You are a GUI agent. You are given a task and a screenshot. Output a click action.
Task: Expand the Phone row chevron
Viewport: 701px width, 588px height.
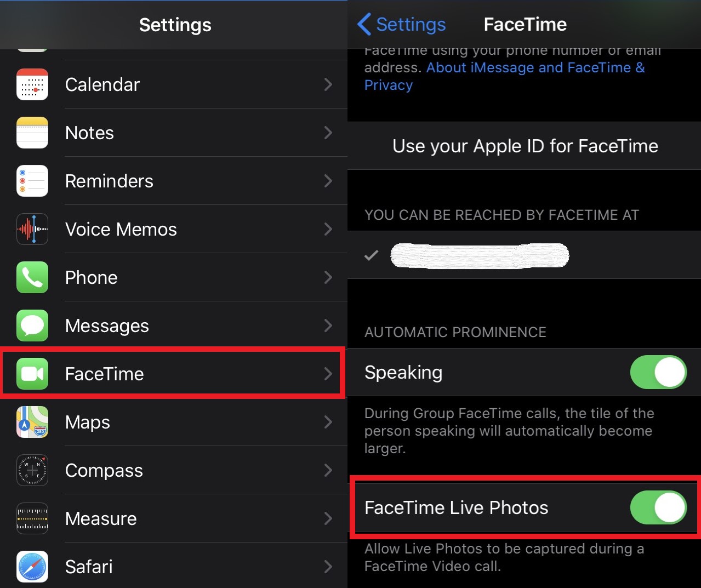(x=328, y=277)
